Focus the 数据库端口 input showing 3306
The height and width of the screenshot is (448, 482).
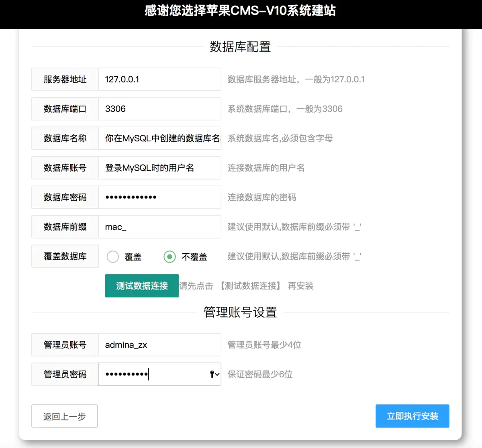pos(160,109)
